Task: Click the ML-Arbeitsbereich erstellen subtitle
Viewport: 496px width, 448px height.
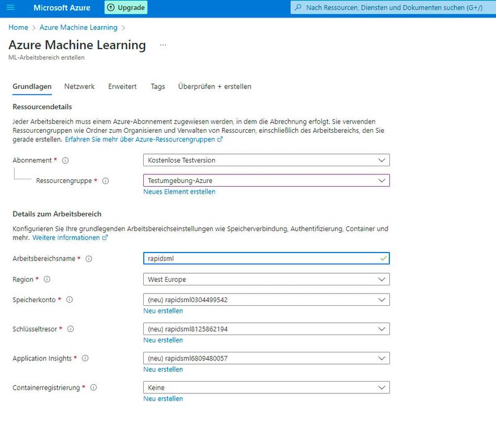Action: coord(46,58)
